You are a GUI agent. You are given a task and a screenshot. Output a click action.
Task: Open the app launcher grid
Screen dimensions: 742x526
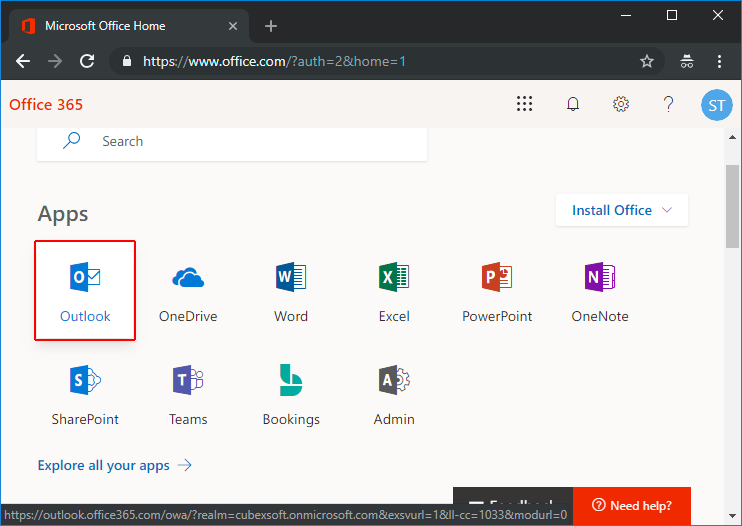tap(524, 104)
